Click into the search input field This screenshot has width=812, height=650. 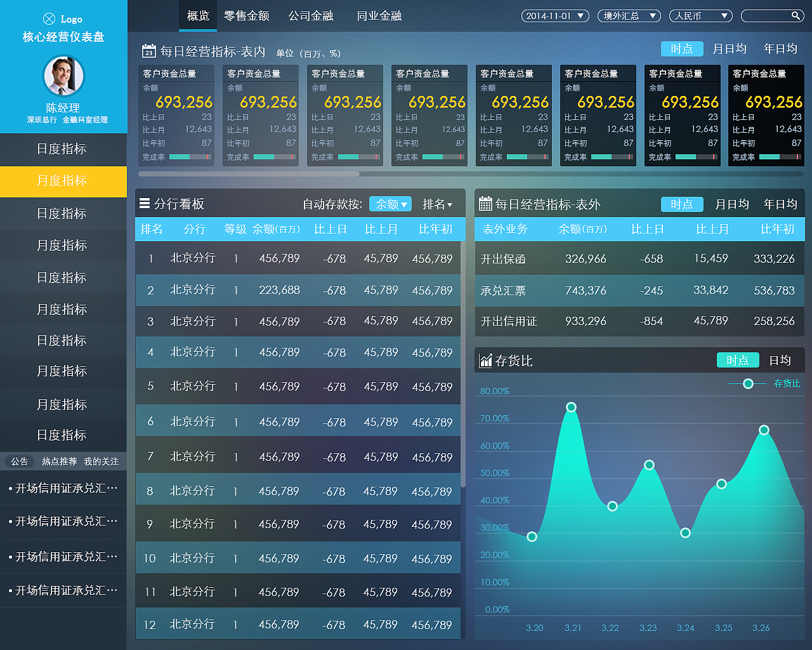pos(773,16)
